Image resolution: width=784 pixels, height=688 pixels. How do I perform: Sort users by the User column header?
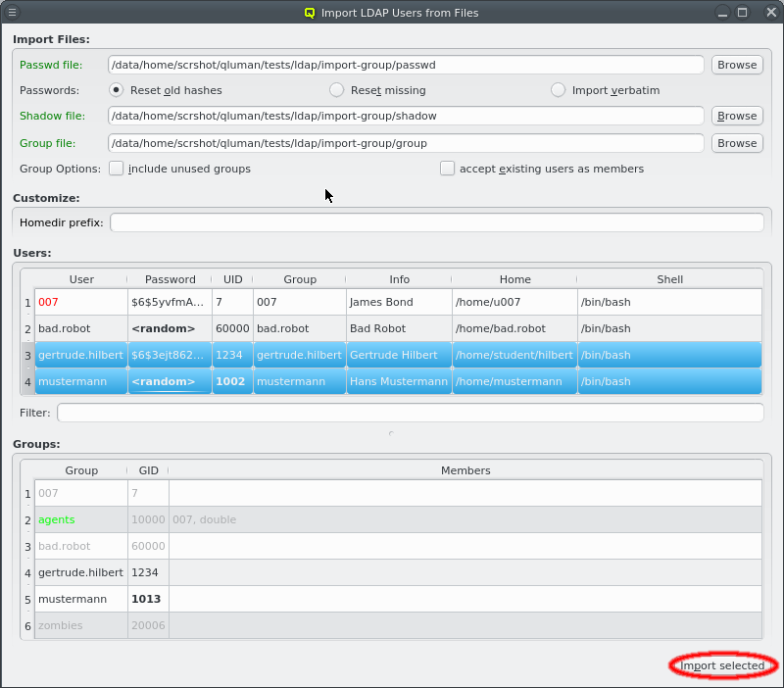pos(81,279)
